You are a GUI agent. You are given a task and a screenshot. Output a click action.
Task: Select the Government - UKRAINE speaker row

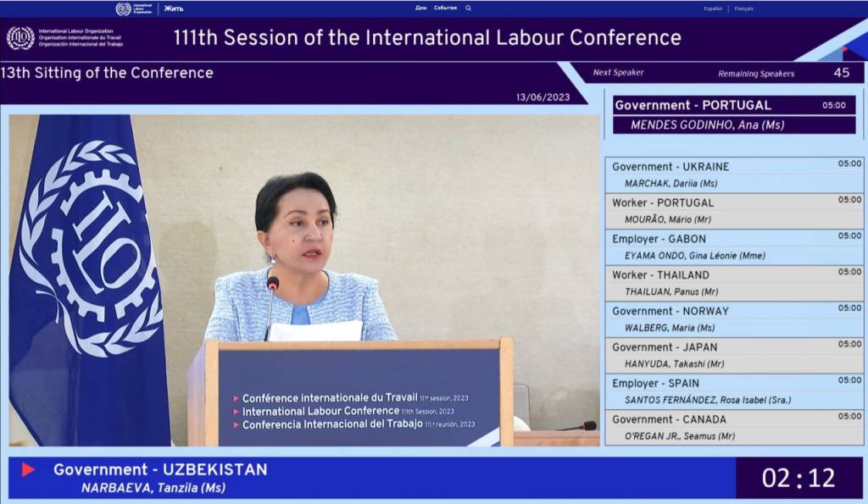click(733, 174)
